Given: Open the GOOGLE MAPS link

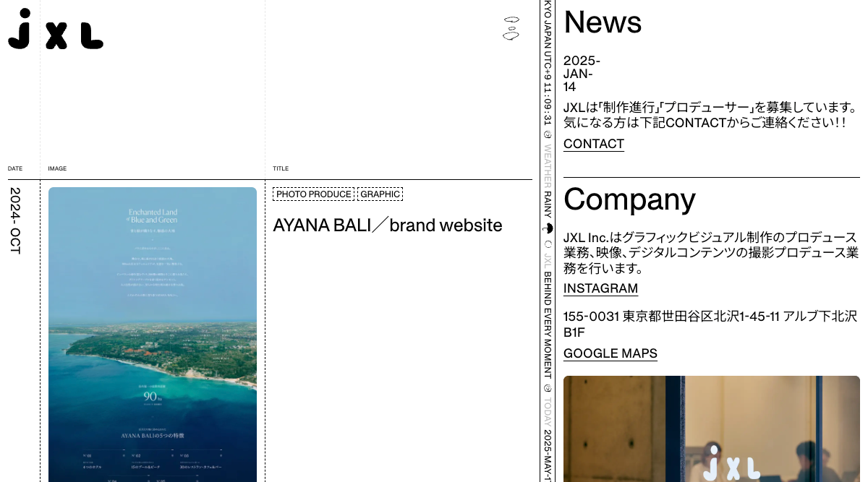Looking at the screenshot, I should [x=610, y=353].
